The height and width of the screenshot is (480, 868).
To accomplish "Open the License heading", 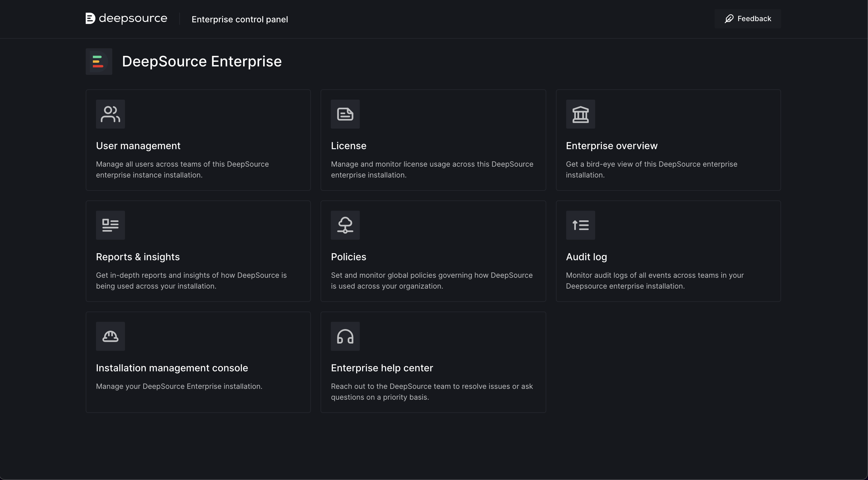I will coord(348,146).
